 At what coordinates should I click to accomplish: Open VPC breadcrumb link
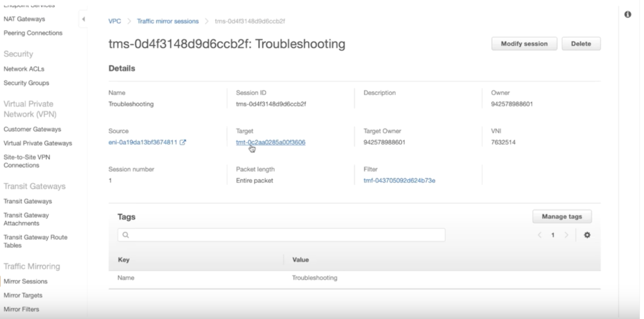[115, 21]
